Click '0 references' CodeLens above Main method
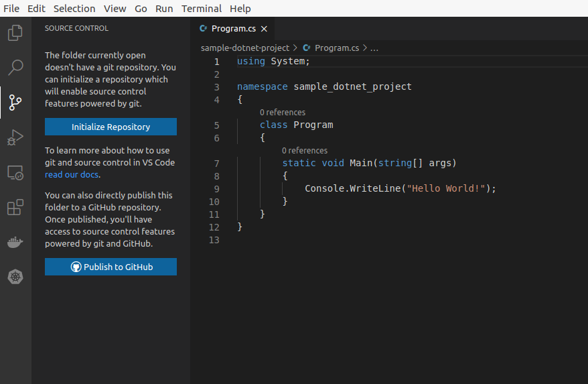Viewport: 588px width, 384px height. (x=305, y=151)
